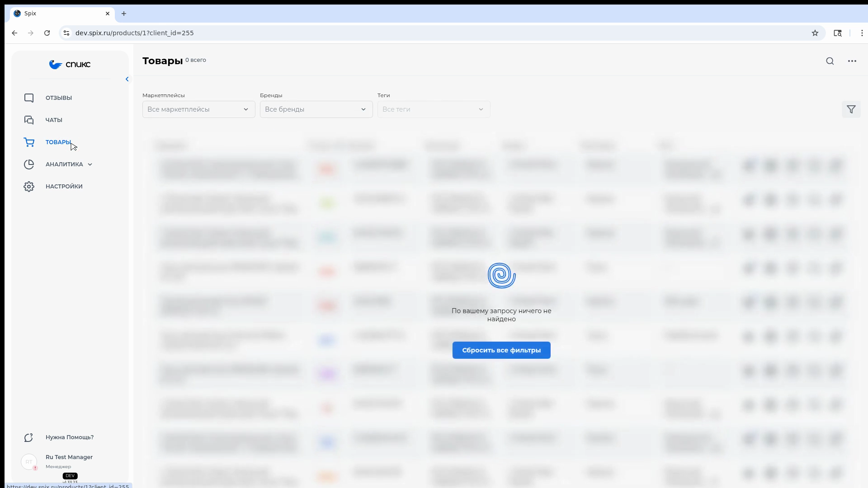Open the Нужна Помощь? link
Viewport: 868px width, 488px height.
point(70,437)
